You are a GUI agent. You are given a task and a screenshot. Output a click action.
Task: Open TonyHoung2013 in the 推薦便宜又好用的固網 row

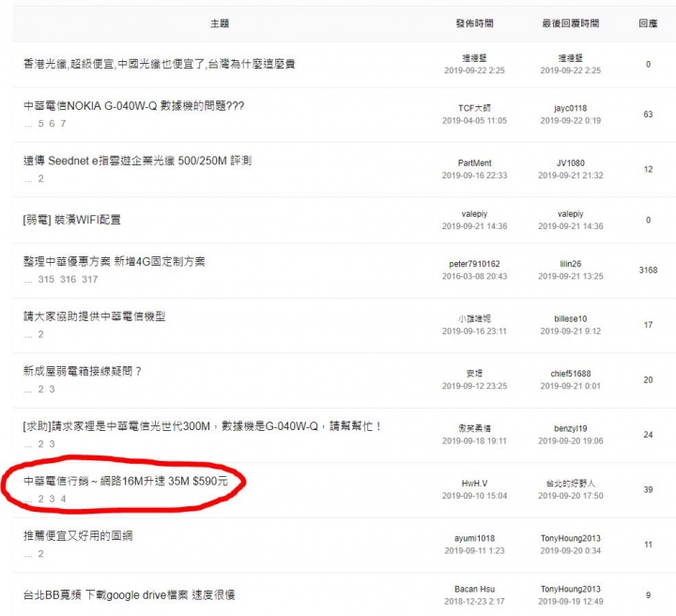[571, 538]
